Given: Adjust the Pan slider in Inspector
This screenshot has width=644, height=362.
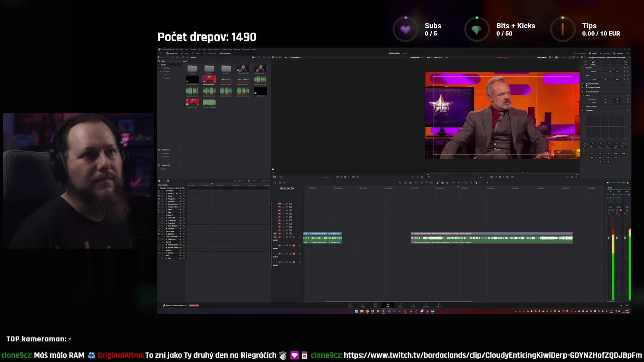Looking at the screenshot, I should 604,79.
